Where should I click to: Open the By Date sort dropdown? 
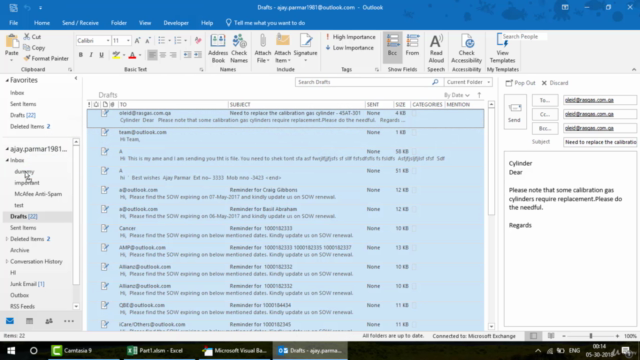457,95
